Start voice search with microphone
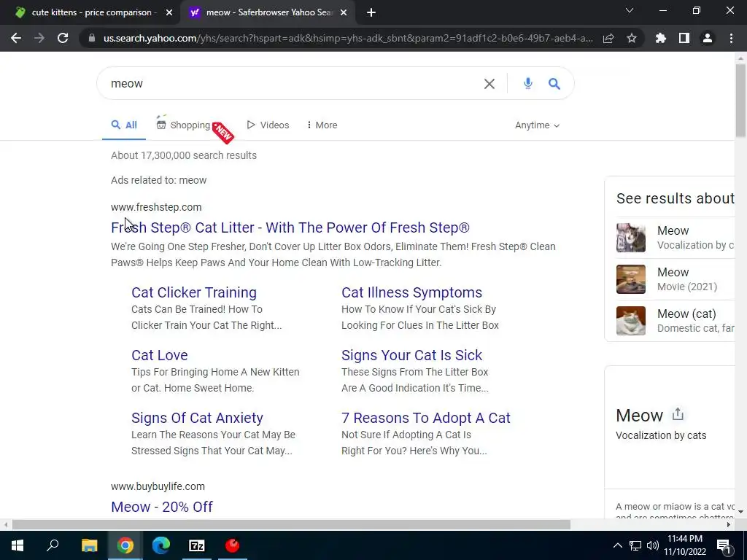This screenshot has height=560, width=747. [x=528, y=83]
